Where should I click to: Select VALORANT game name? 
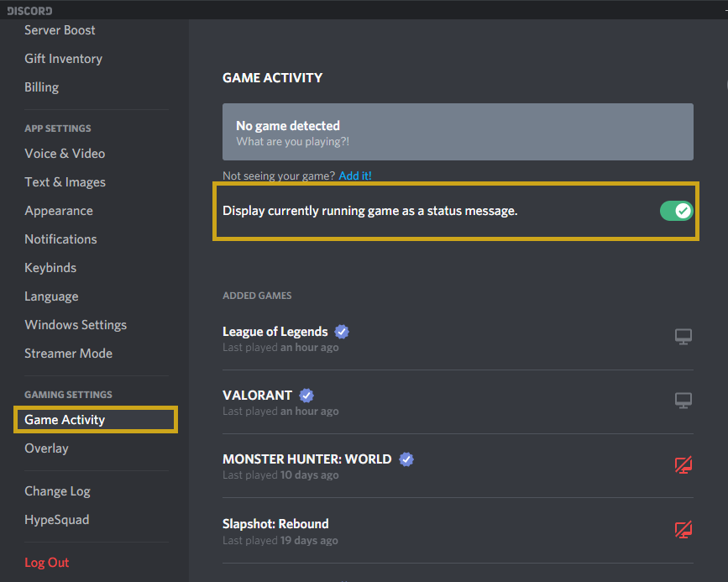(257, 396)
